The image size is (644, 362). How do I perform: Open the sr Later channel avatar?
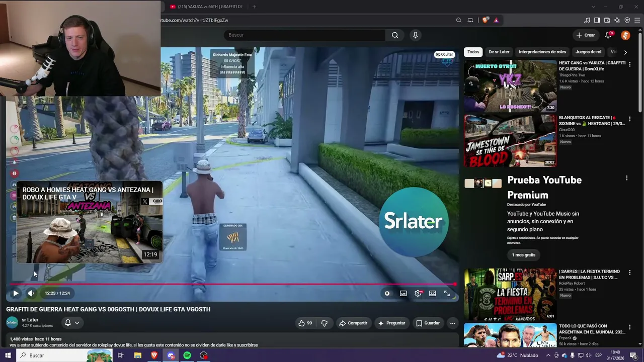click(x=12, y=322)
